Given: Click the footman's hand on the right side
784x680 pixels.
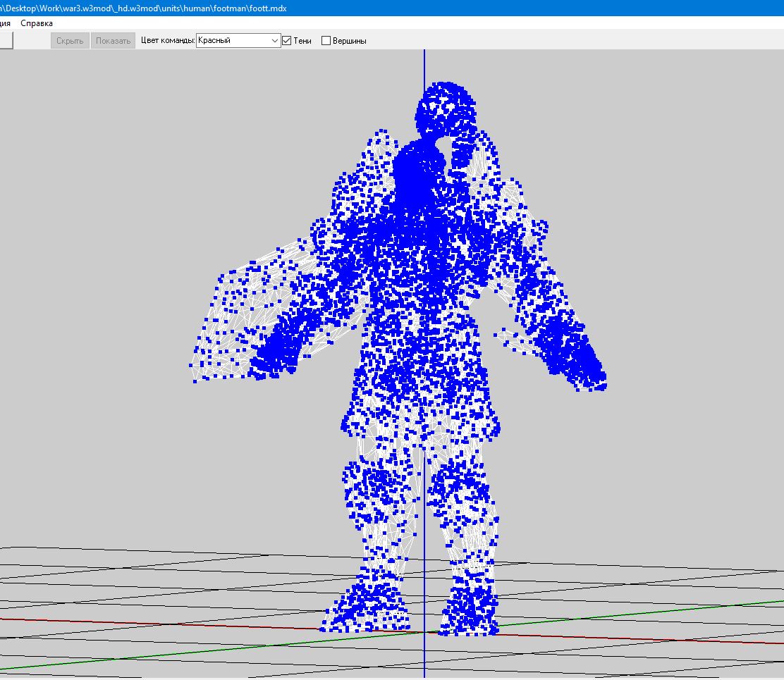Looking at the screenshot, I should tap(582, 363).
